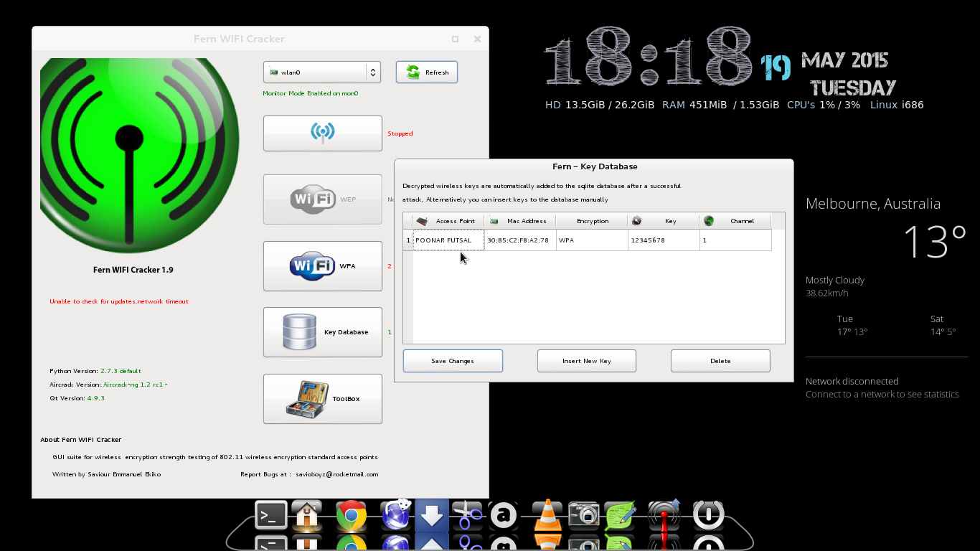Click the Mostly Cloudy weather condition

tap(835, 280)
